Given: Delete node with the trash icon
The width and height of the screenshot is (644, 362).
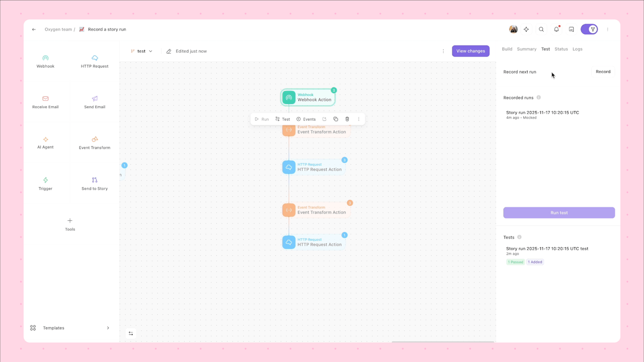Looking at the screenshot, I should 347,119.
